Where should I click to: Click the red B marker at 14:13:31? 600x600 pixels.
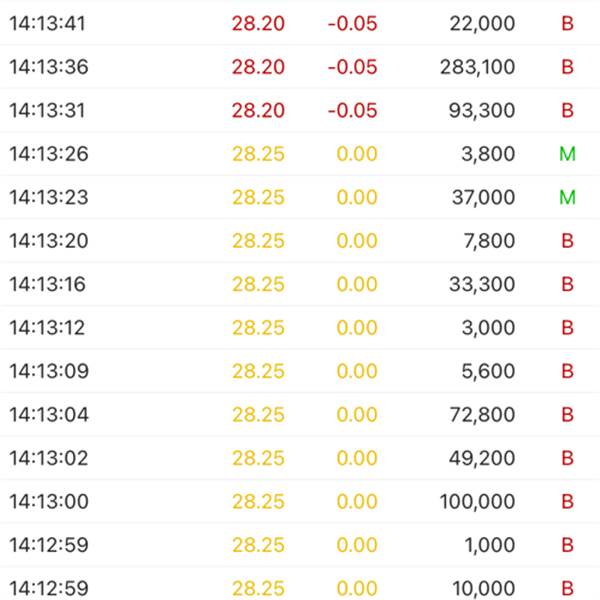click(x=567, y=110)
